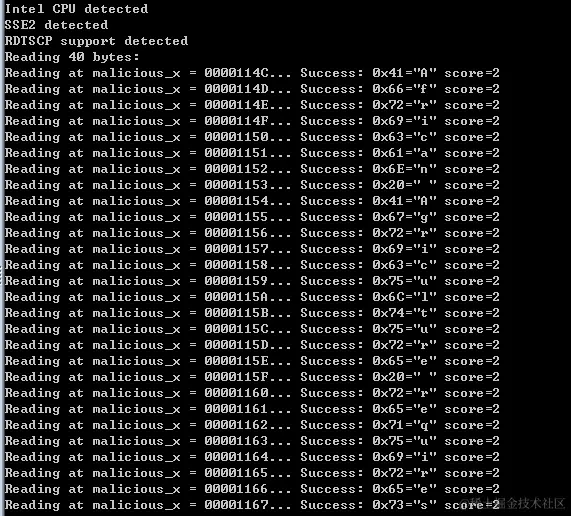The height and width of the screenshot is (516, 571).
Task: Click the 0x67="g" result value
Action: [x=404, y=217]
